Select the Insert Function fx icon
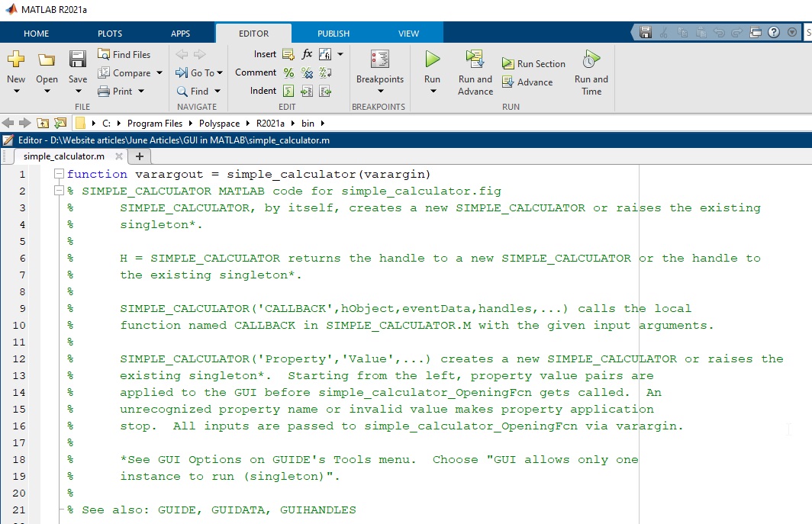This screenshot has height=524, width=812. coord(308,53)
